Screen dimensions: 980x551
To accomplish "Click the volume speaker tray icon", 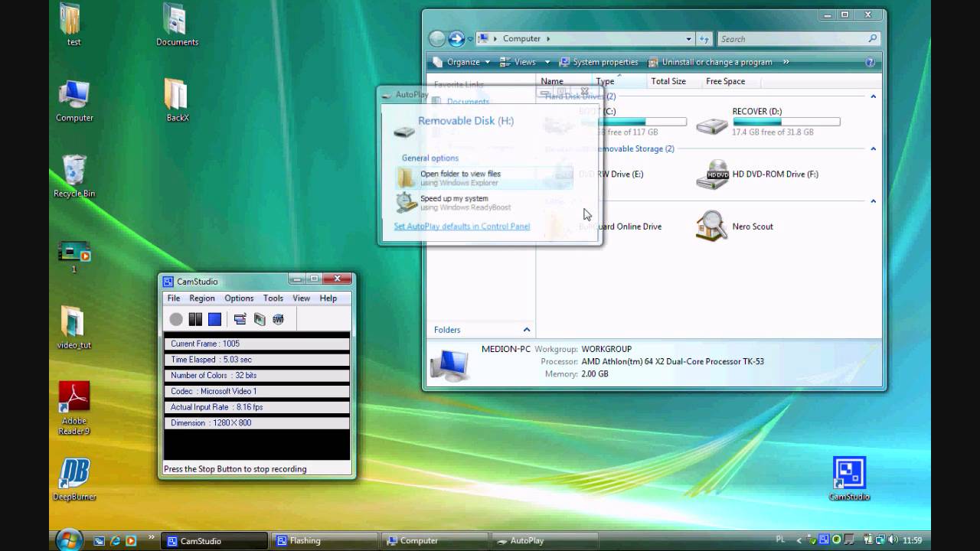I will coord(893,540).
